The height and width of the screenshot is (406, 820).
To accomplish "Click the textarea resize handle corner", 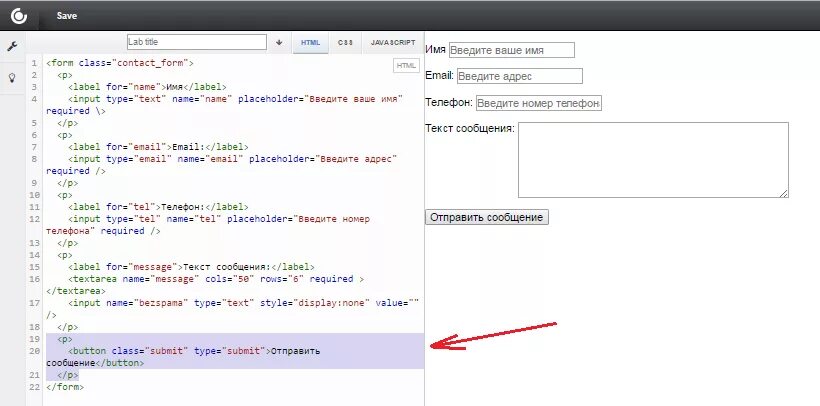I will [784, 194].
